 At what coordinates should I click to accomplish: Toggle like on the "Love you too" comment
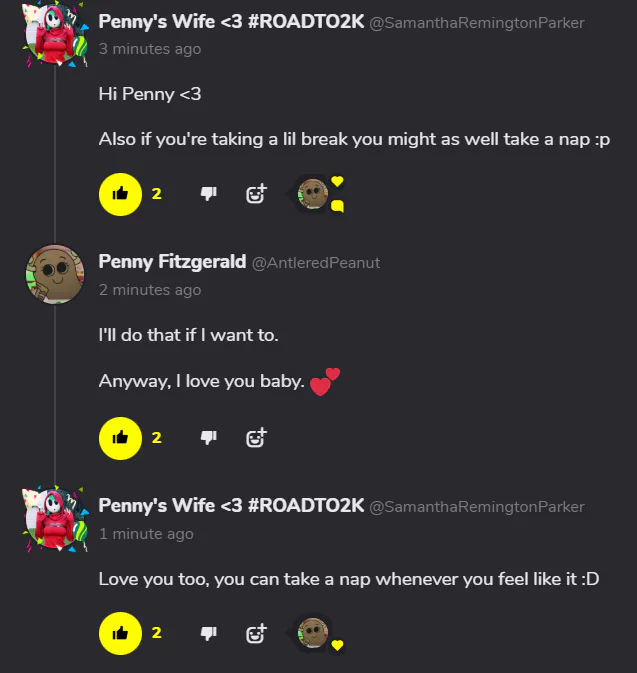pos(121,632)
